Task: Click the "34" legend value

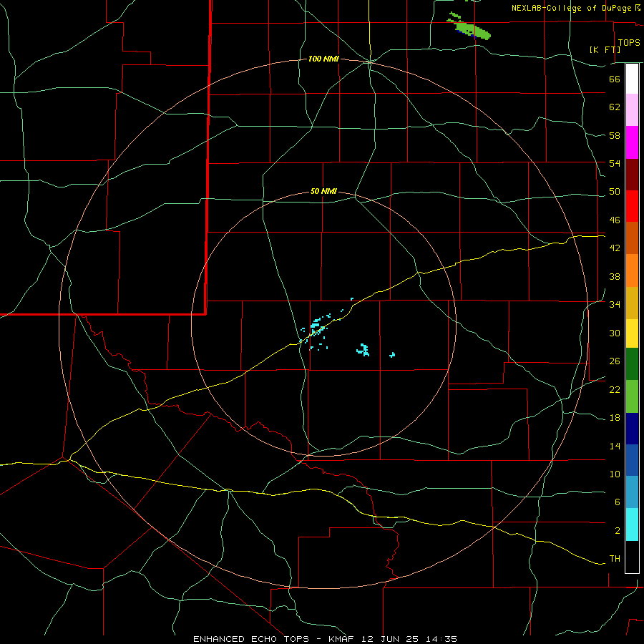Action: coord(615,305)
